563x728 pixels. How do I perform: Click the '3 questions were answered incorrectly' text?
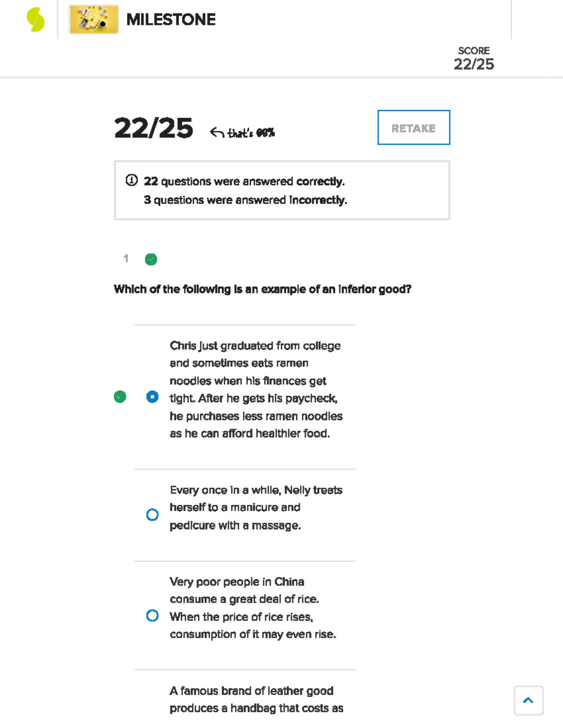pos(245,200)
